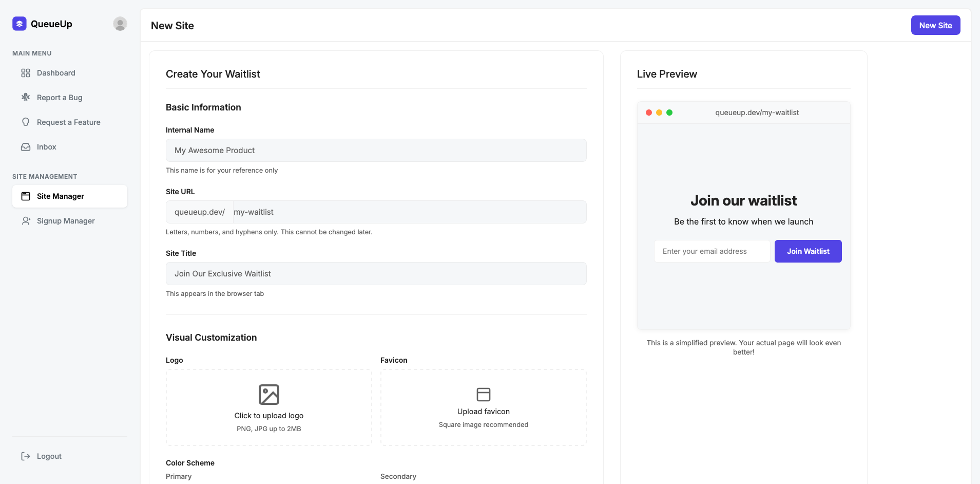
Task: Click the Dashboard grid icon
Action: point(26,73)
